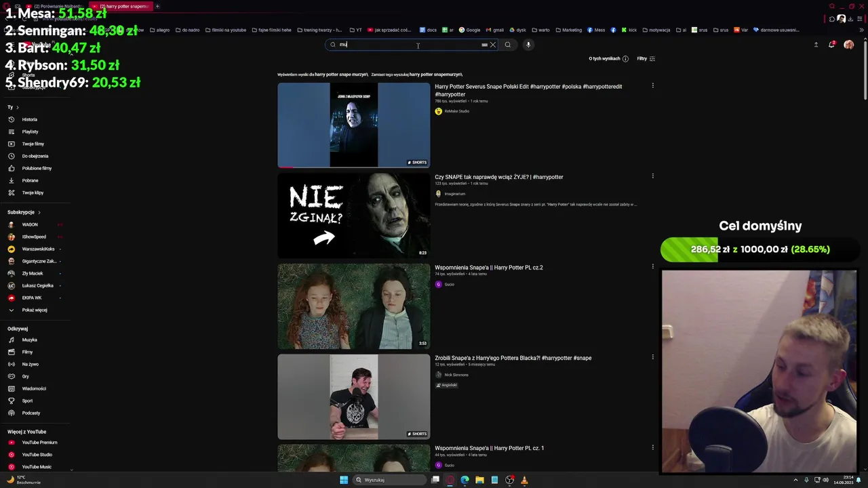Open the EKIPA WK channel
This screenshot has height=488, width=868.
32,298
